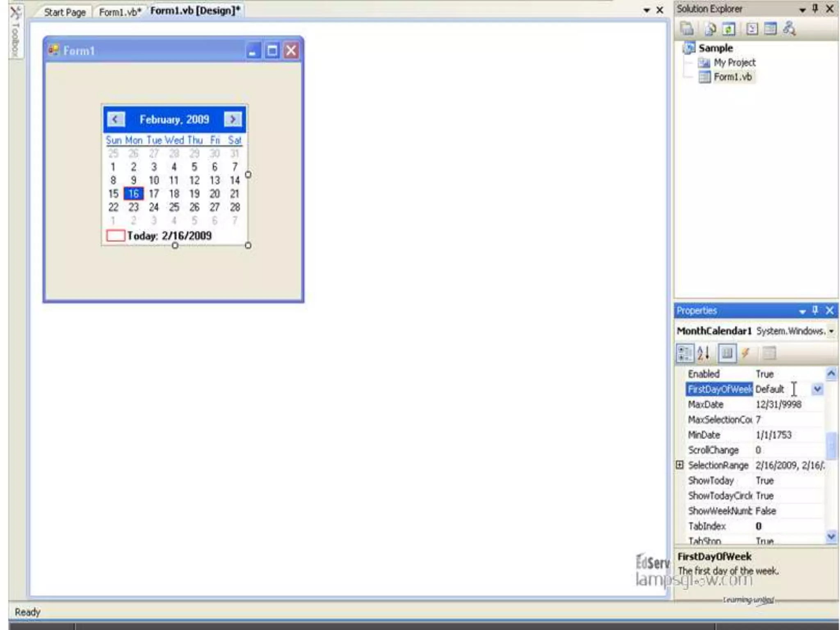
Task: Click the Today: 2/16/2009 label
Action: click(x=169, y=236)
